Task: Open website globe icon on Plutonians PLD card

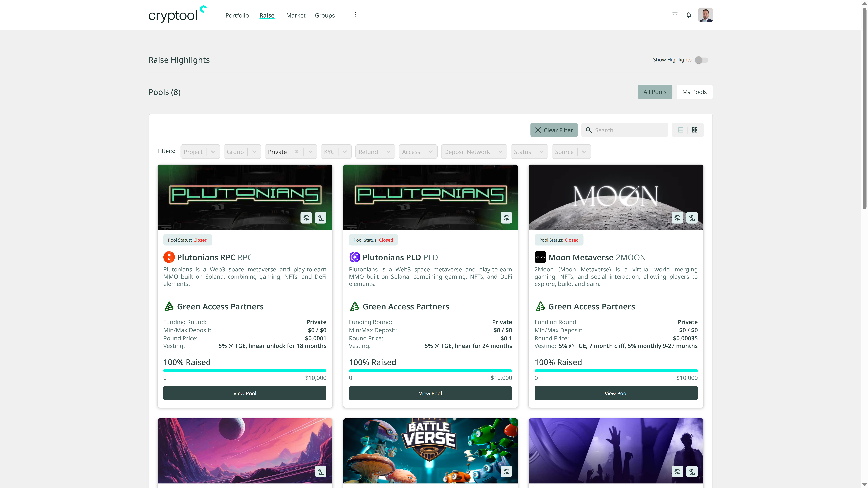Action: [x=506, y=218]
